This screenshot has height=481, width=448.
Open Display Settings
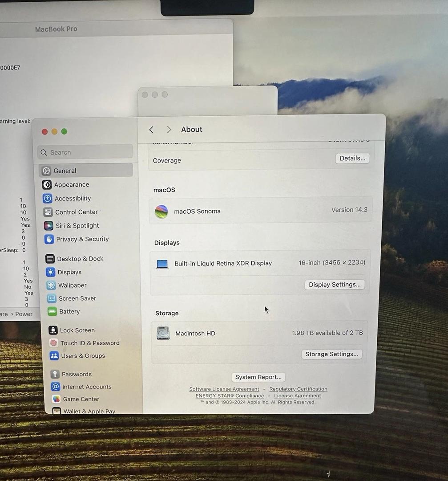(335, 285)
